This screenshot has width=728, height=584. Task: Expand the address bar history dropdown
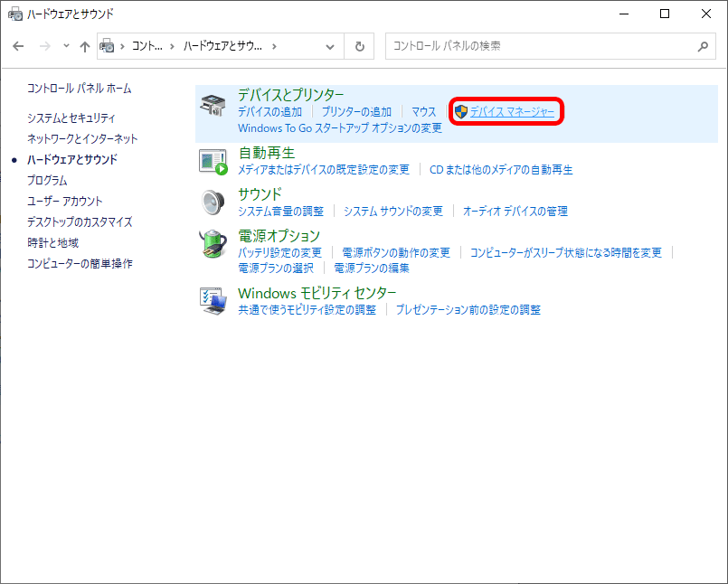tap(330, 46)
